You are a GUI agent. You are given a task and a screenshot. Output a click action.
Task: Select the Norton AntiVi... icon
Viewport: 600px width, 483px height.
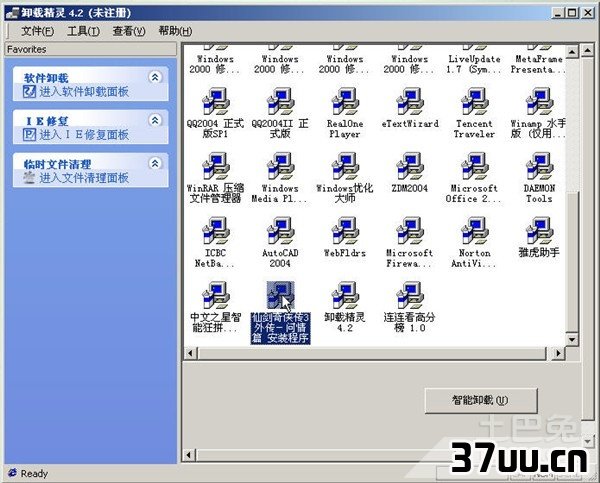point(474,231)
